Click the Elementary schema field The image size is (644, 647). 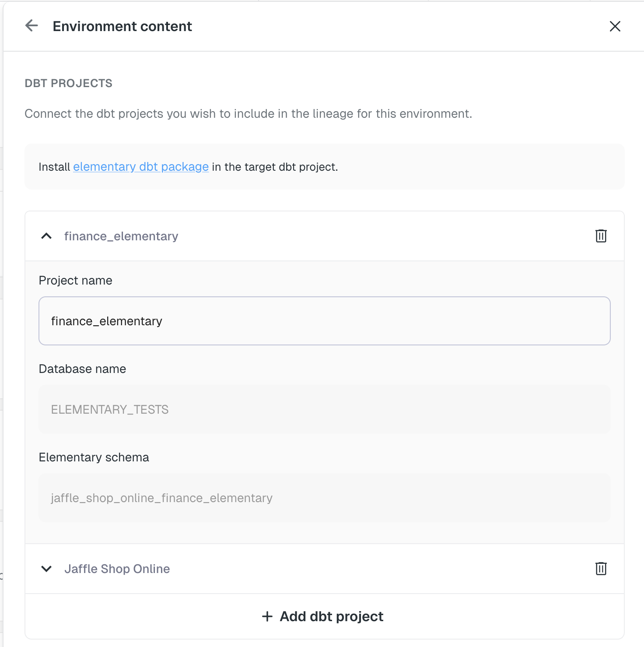324,498
